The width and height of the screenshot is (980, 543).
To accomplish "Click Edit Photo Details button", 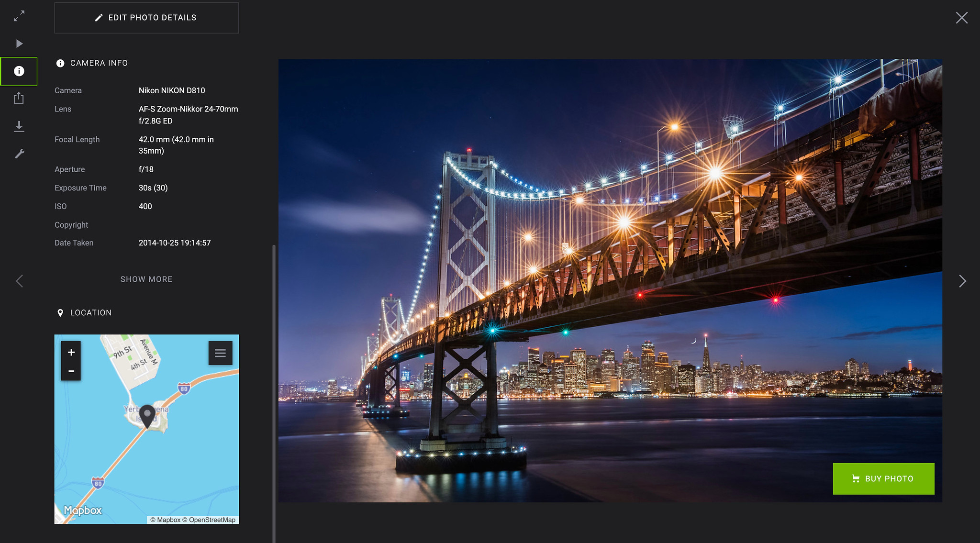I will (x=146, y=18).
